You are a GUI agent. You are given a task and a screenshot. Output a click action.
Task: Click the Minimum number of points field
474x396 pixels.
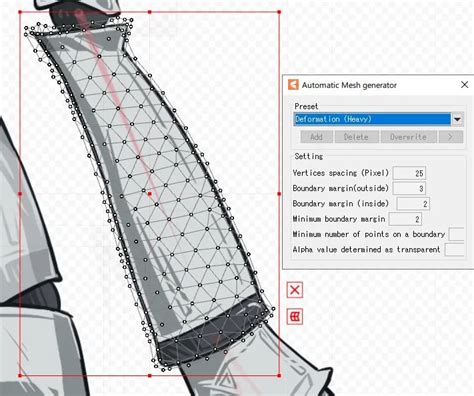tap(457, 234)
